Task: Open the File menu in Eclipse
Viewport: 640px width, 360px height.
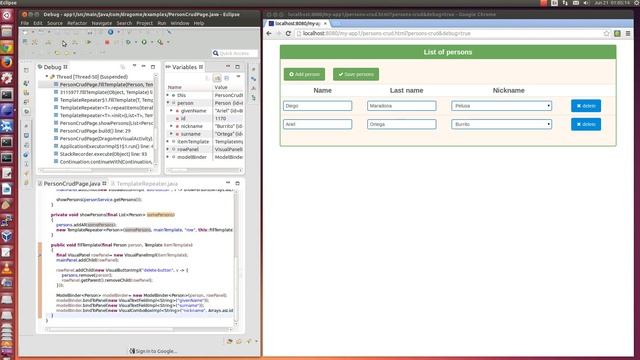Action: pyautogui.click(x=25, y=23)
